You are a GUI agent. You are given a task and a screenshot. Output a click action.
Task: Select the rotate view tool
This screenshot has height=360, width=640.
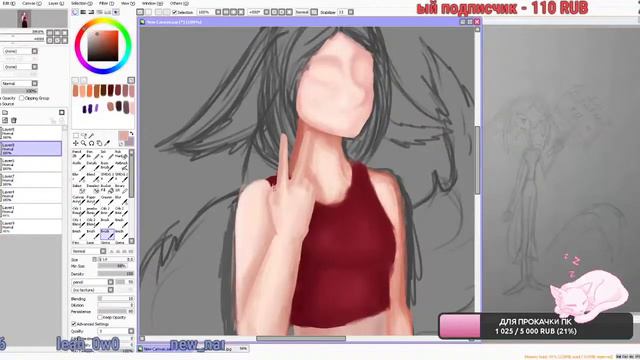(x=91, y=143)
